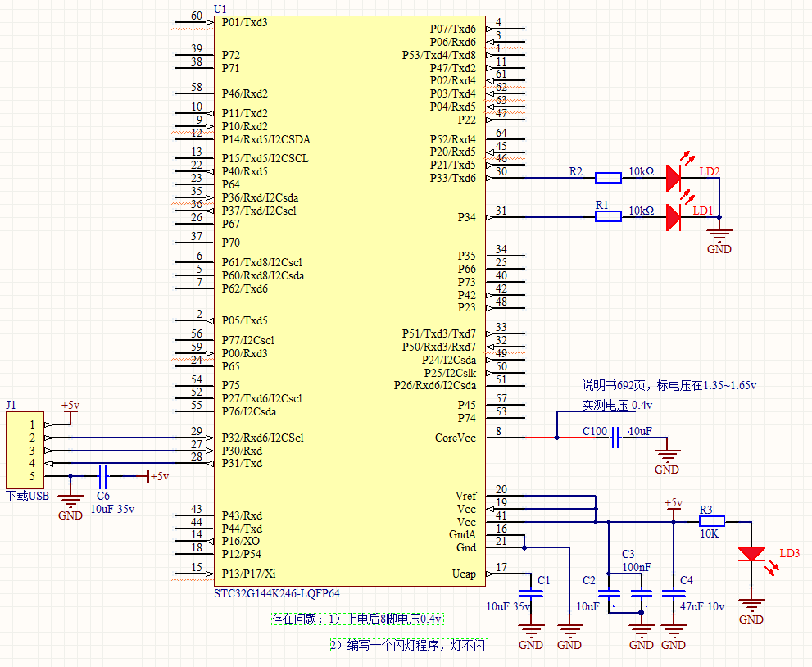Select capacitor C100 on CoreVcc line
This screenshot has width=812, height=667.
[618, 438]
